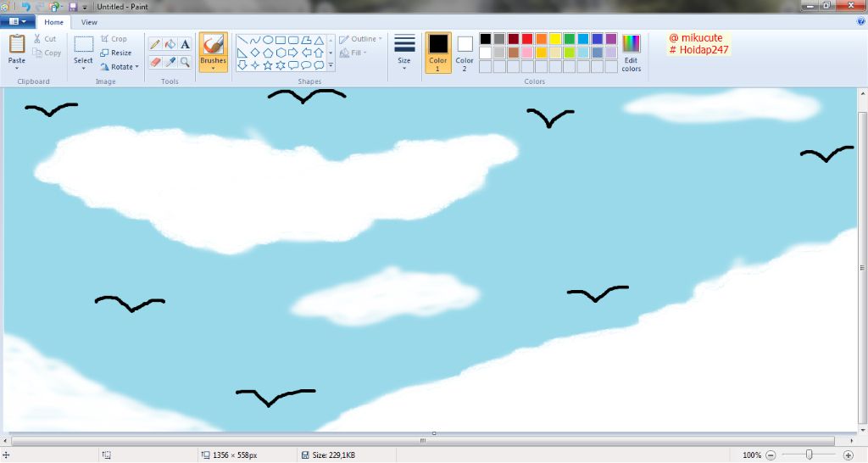
Task: Pick the green color swatch
Action: [x=569, y=39]
